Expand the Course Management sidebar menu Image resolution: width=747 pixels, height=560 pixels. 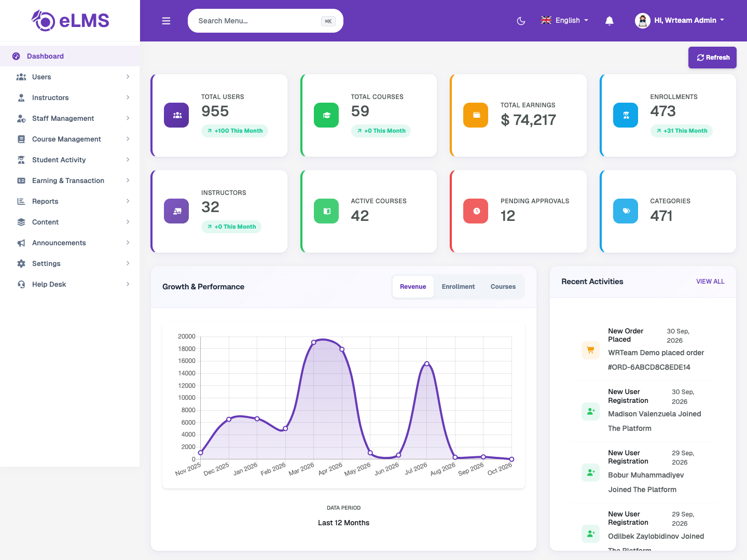click(x=70, y=139)
